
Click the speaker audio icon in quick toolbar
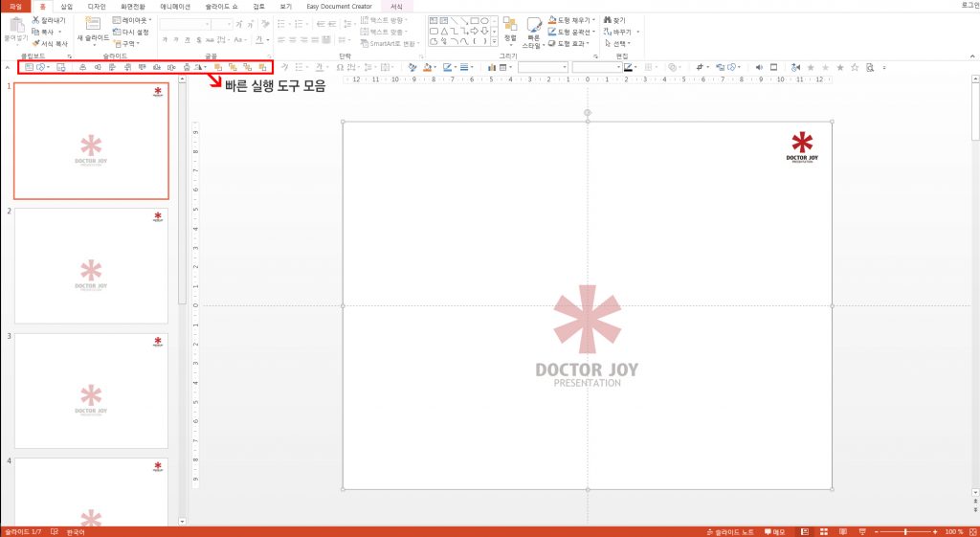coord(759,67)
